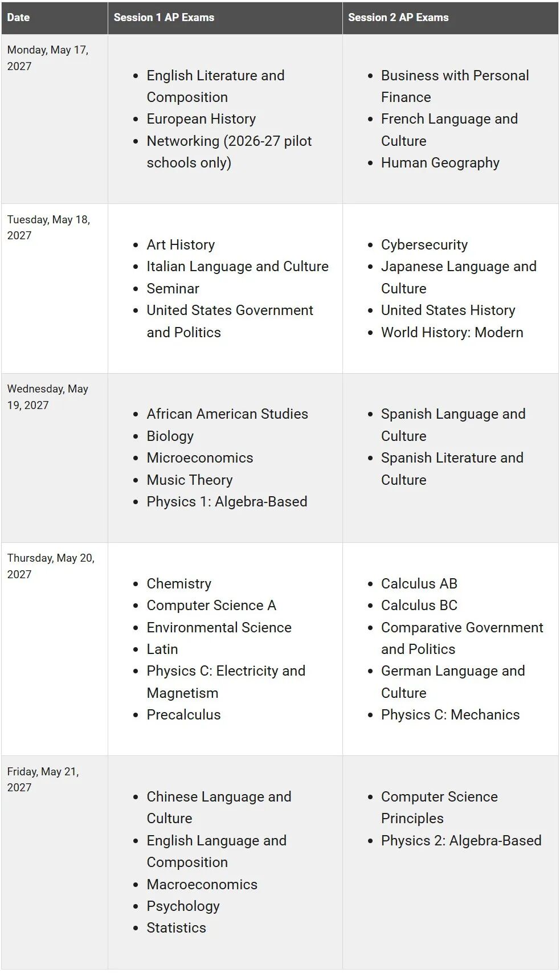
Task: Select the Session 2 AP Exams header
Action: tap(398, 17)
